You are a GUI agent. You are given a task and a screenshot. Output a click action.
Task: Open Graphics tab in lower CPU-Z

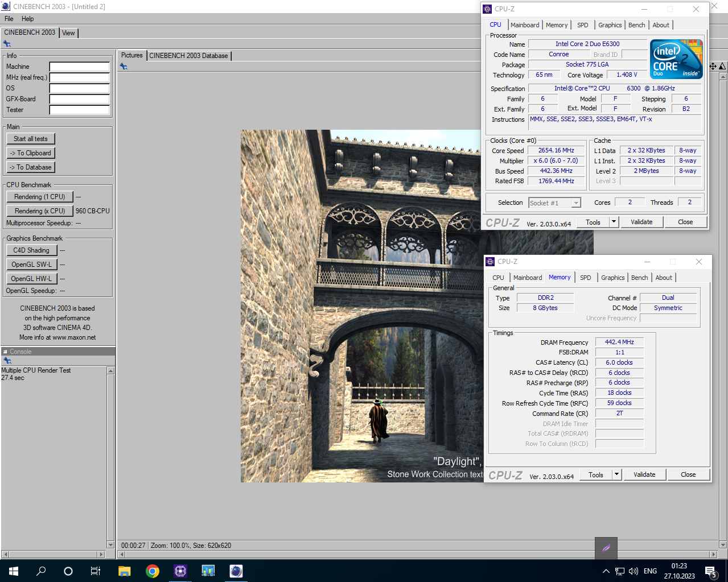tap(613, 278)
